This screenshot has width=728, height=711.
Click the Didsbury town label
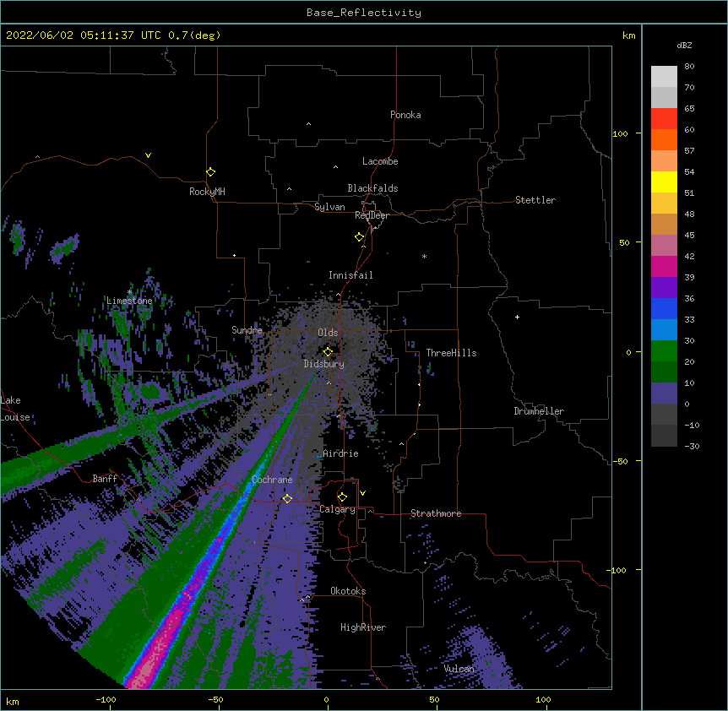(323, 364)
